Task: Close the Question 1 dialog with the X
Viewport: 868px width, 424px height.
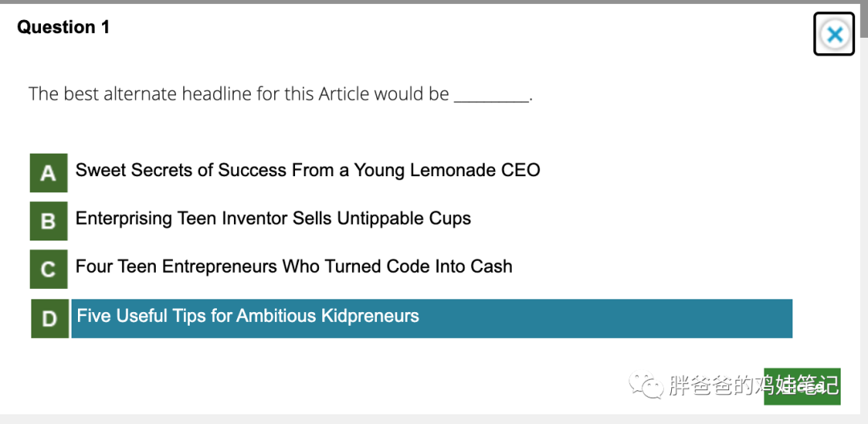Action: pyautogui.click(x=834, y=35)
